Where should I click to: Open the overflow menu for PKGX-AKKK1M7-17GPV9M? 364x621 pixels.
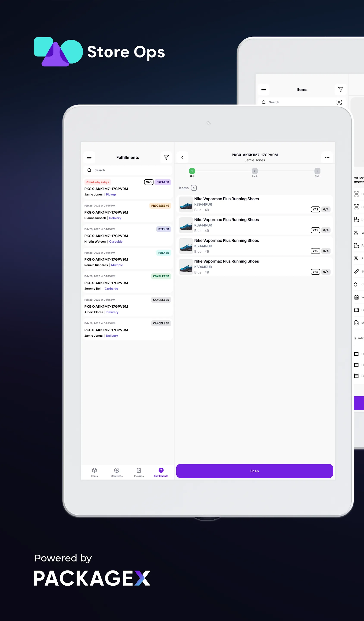327,157
